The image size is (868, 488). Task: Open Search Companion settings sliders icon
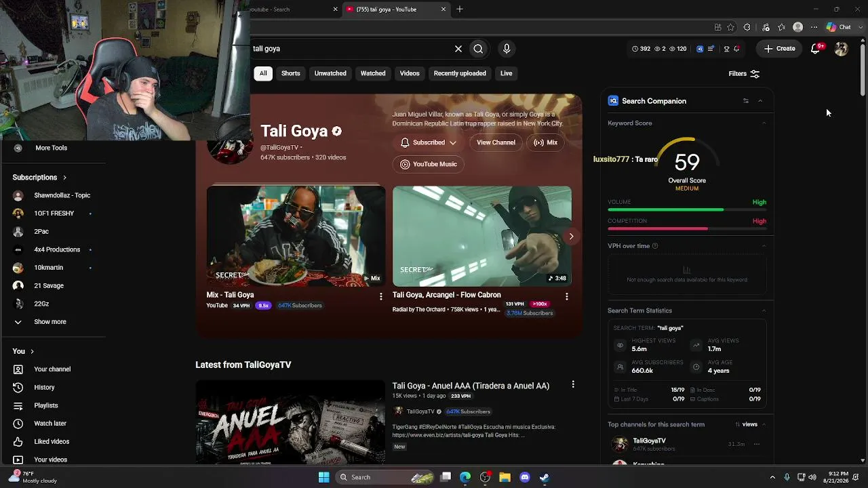(745, 101)
